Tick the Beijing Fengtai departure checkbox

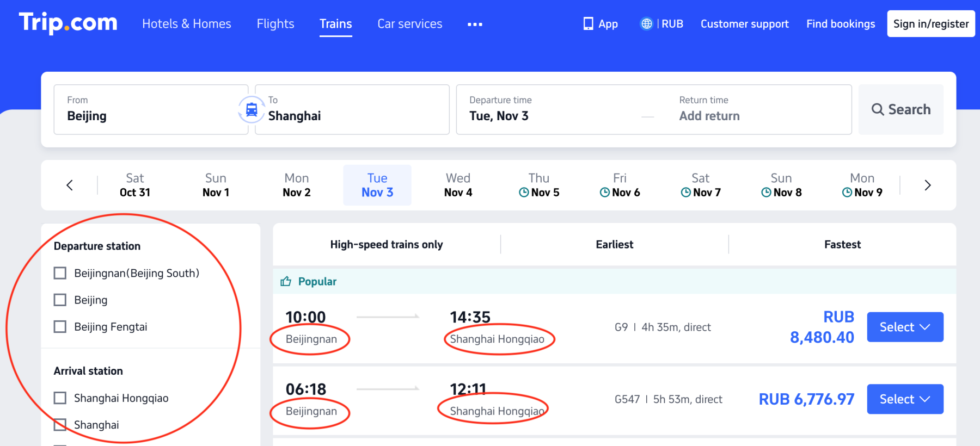click(60, 327)
